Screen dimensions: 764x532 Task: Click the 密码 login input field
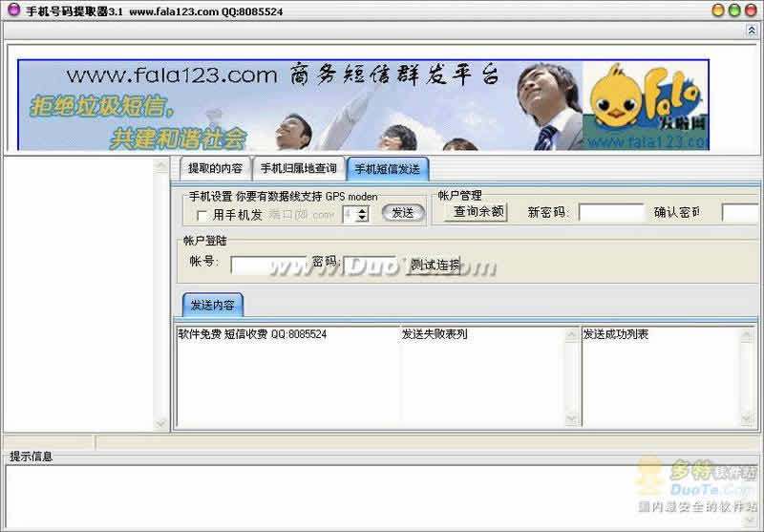369,265
